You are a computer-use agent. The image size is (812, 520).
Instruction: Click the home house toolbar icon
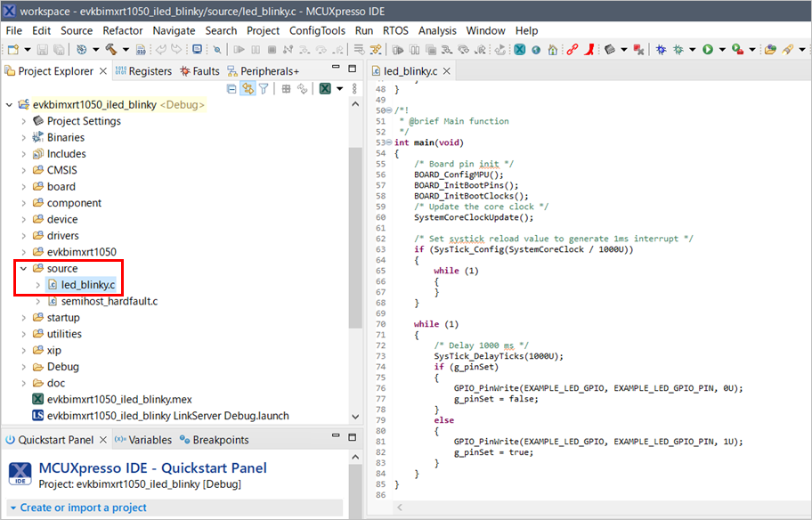[x=553, y=50]
